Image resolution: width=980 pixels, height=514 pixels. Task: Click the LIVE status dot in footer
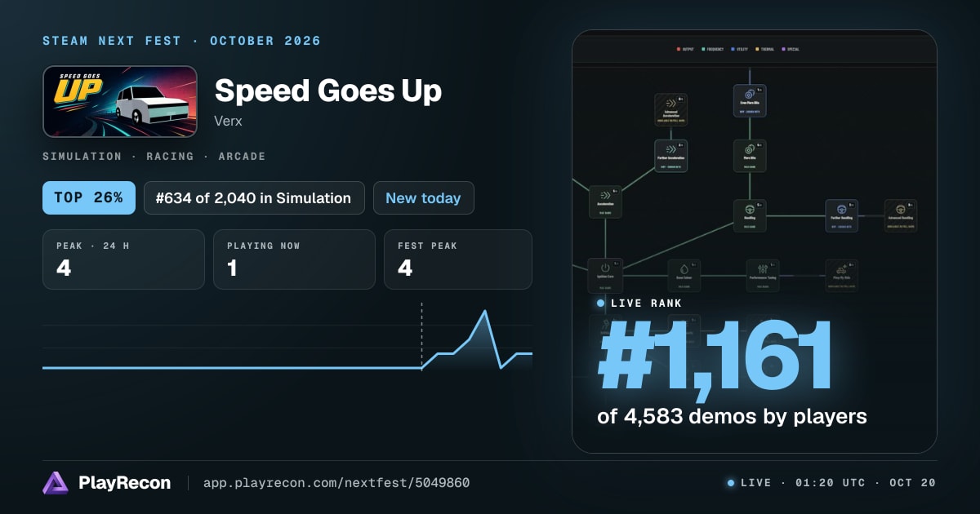731,483
